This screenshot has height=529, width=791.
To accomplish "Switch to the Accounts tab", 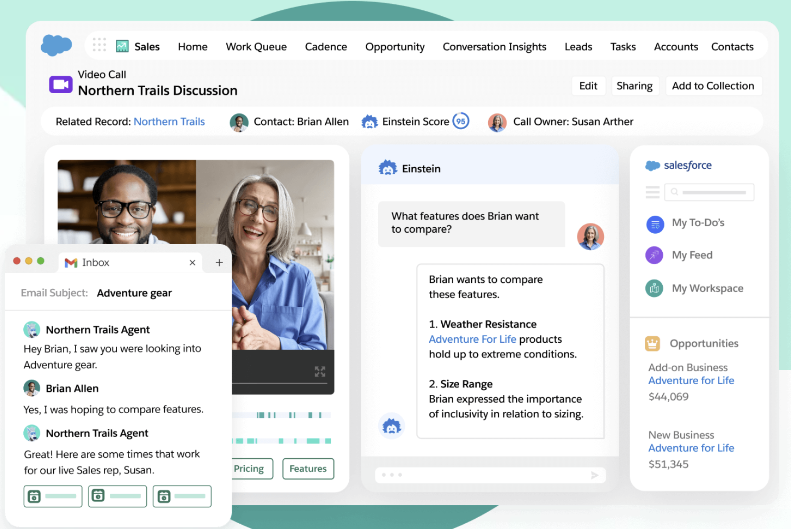I will tap(676, 47).
